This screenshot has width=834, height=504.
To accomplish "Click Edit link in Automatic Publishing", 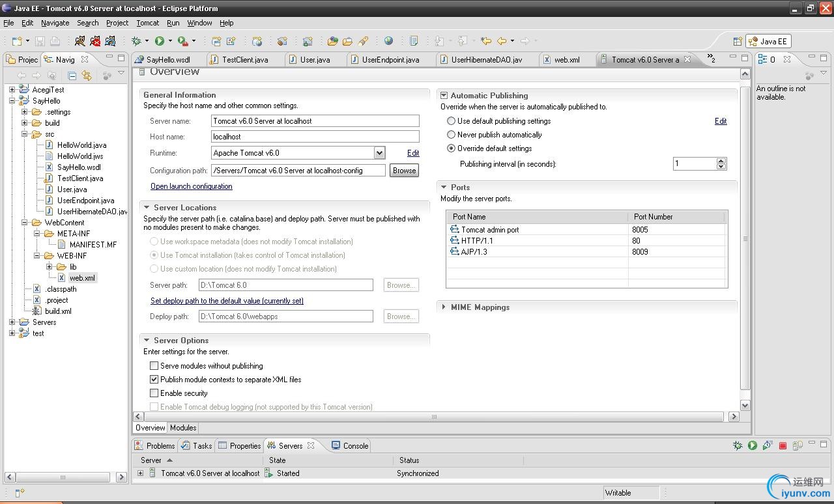I will (x=721, y=121).
